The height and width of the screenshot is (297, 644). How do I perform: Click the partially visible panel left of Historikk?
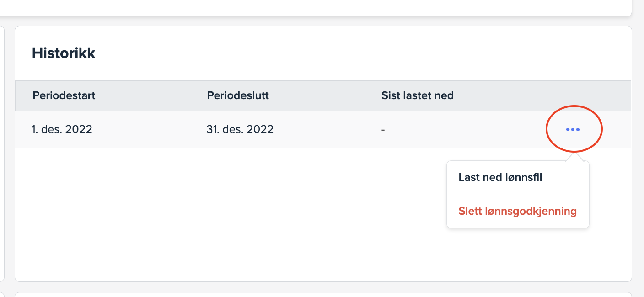[2, 151]
